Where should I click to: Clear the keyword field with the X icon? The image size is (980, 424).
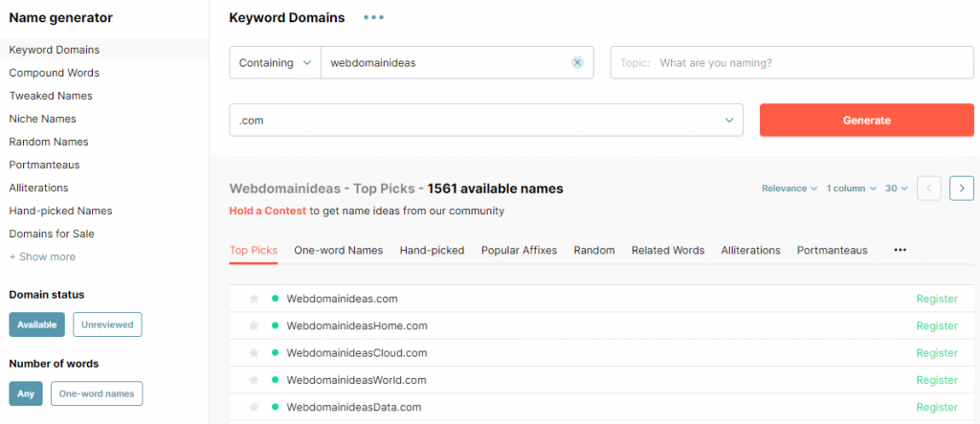tap(577, 63)
